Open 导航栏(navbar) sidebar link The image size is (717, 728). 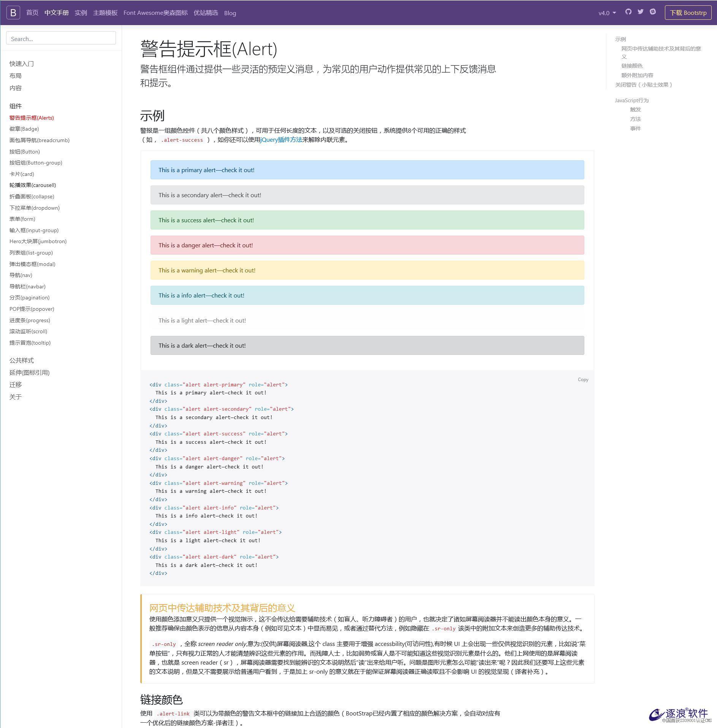pos(27,286)
